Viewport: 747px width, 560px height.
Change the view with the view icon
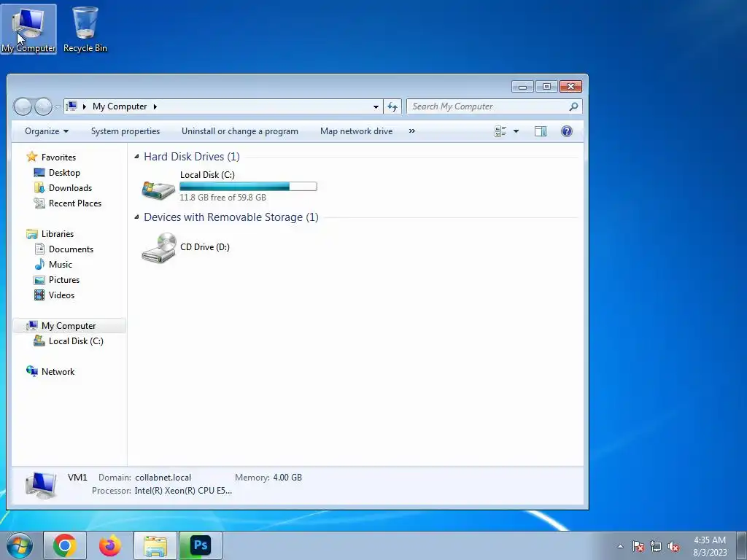(500, 131)
